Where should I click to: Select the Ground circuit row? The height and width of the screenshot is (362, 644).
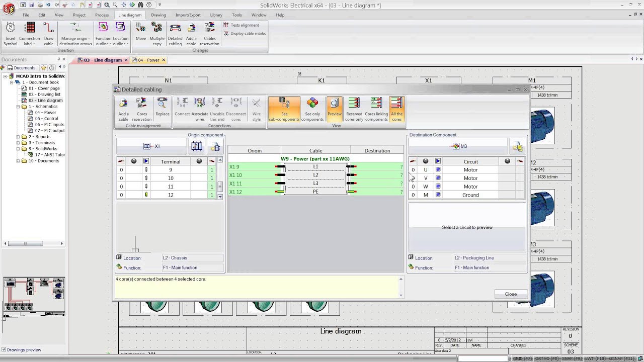coord(466,195)
